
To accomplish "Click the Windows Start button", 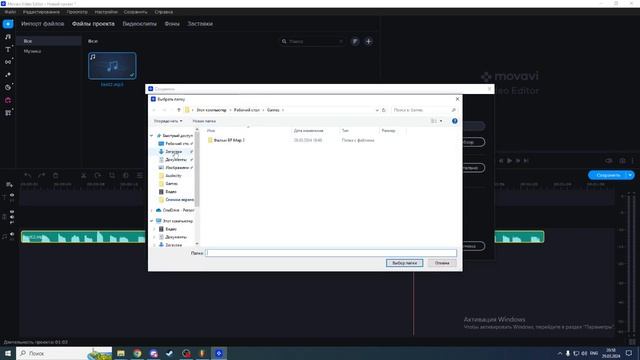I will (x=8, y=353).
